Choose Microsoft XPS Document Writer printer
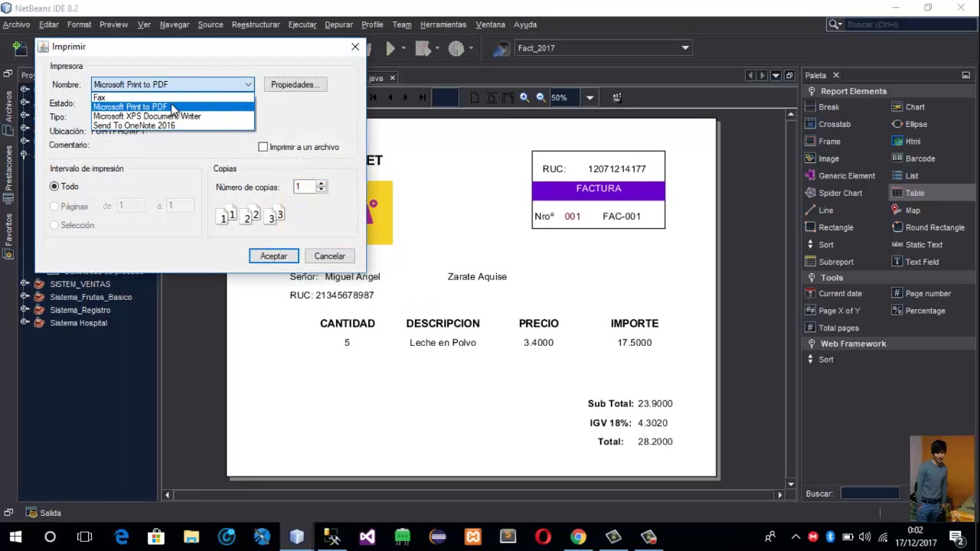The image size is (980, 551). 172,116
